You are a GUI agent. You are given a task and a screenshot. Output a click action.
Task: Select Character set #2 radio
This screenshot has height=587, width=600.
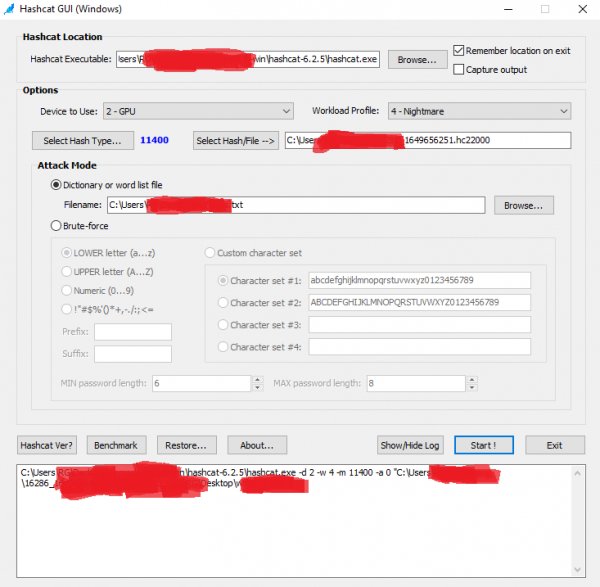223,303
